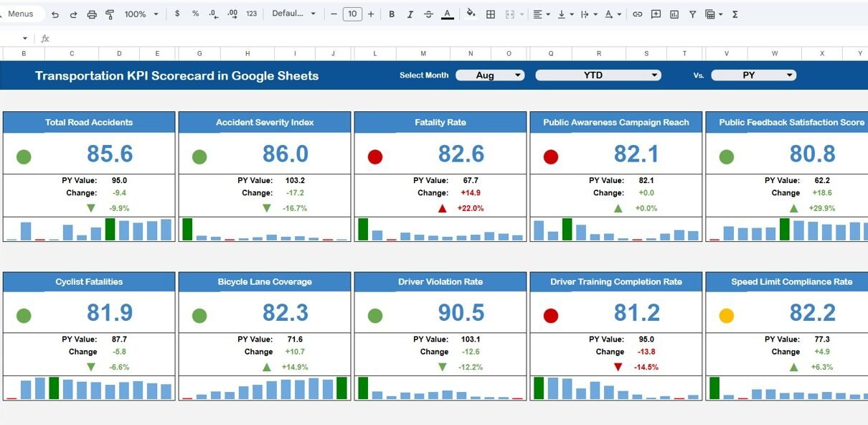Open the Borders tool

(x=491, y=14)
